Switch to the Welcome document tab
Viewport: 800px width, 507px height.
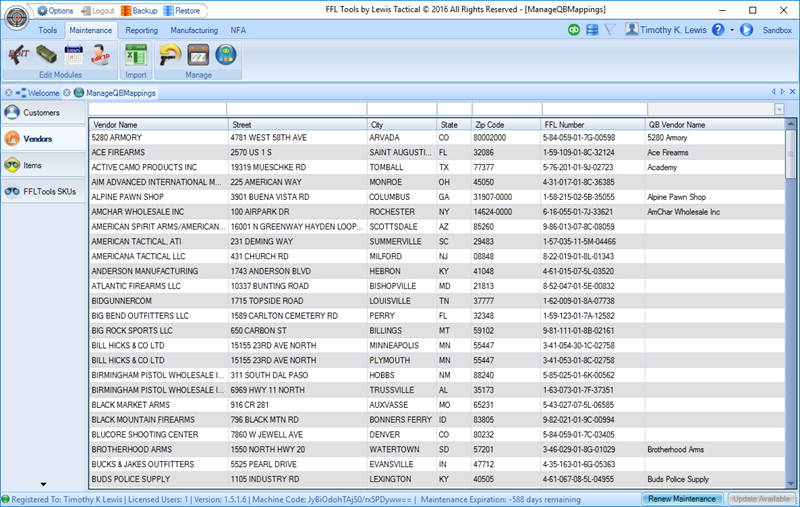tap(43, 93)
